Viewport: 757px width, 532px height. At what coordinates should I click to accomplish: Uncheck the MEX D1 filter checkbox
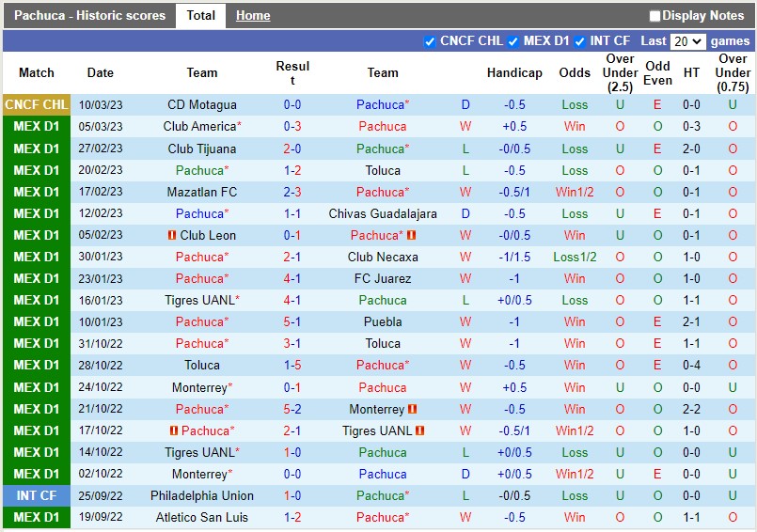[x=513, y=42]
